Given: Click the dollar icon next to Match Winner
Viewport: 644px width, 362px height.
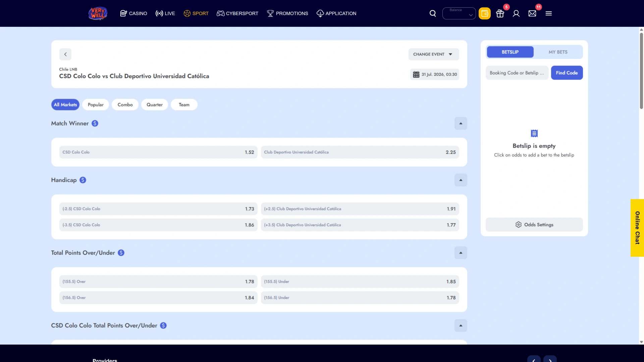Looking at the screenshot, I should [x=95, y=123].
